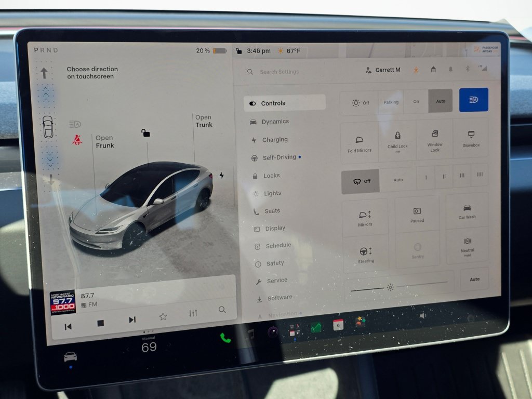
Task: Toggle the Window Lock button
Action: point(435,140)
